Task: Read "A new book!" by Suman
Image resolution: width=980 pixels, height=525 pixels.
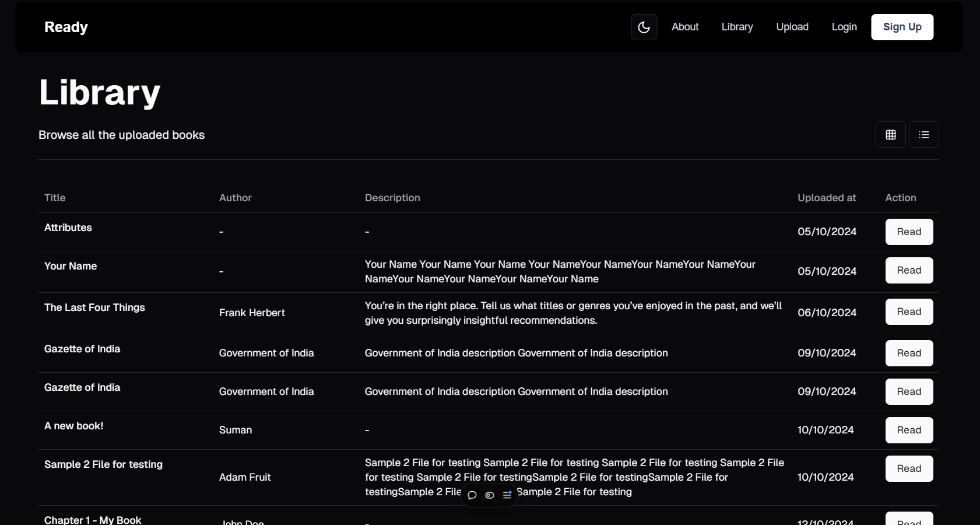Action: pyautogui.click(x=908, y=430)
